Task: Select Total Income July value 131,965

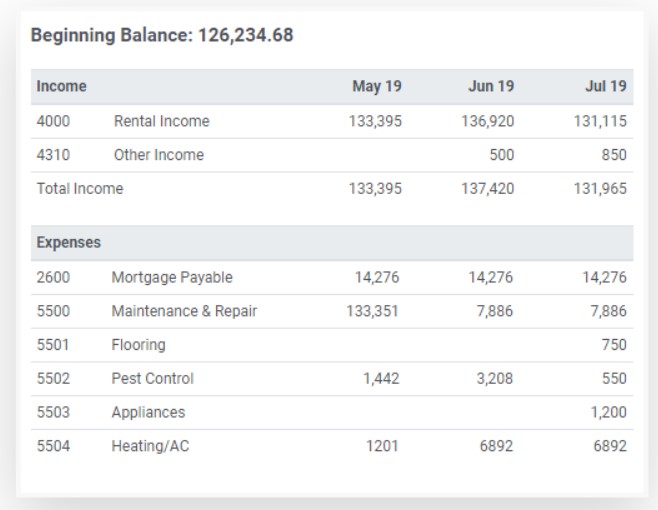Action: point(600,189)
